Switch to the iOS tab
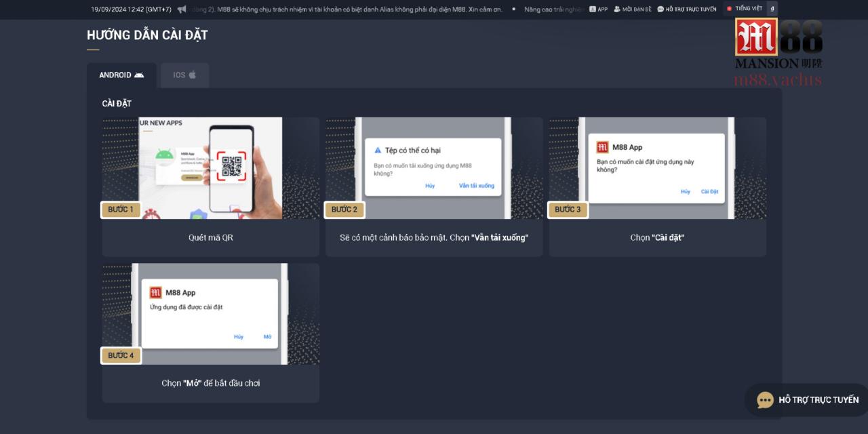 pyautogui.click(x=184, y=75)
